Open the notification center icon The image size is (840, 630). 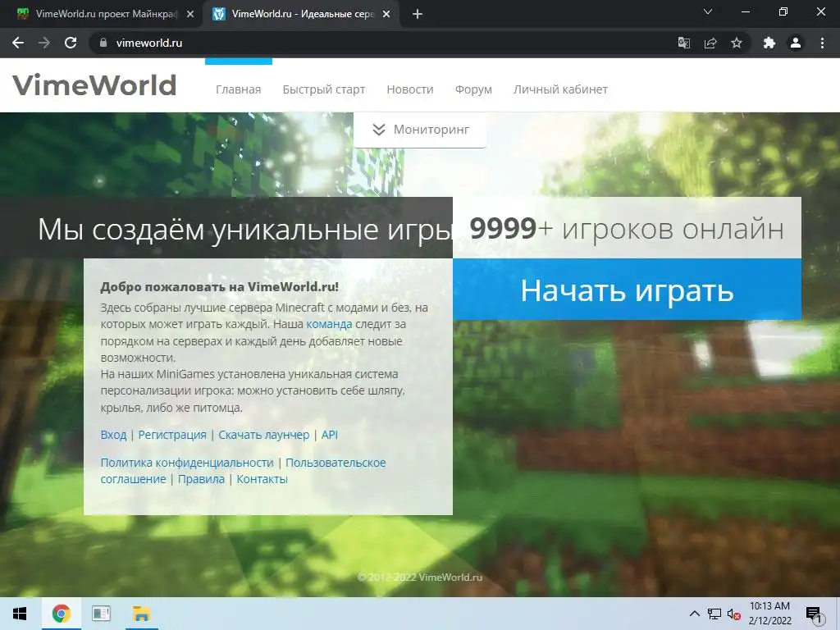coord(814,614)
